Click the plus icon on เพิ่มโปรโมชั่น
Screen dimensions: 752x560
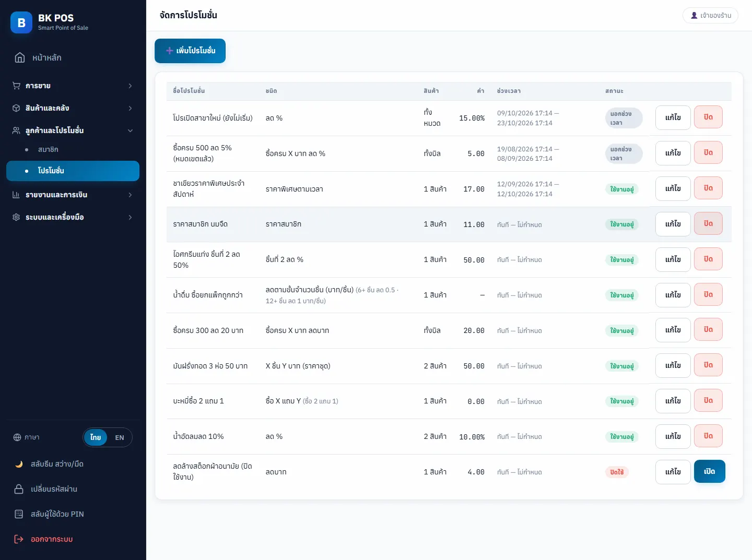click(169, 51)
